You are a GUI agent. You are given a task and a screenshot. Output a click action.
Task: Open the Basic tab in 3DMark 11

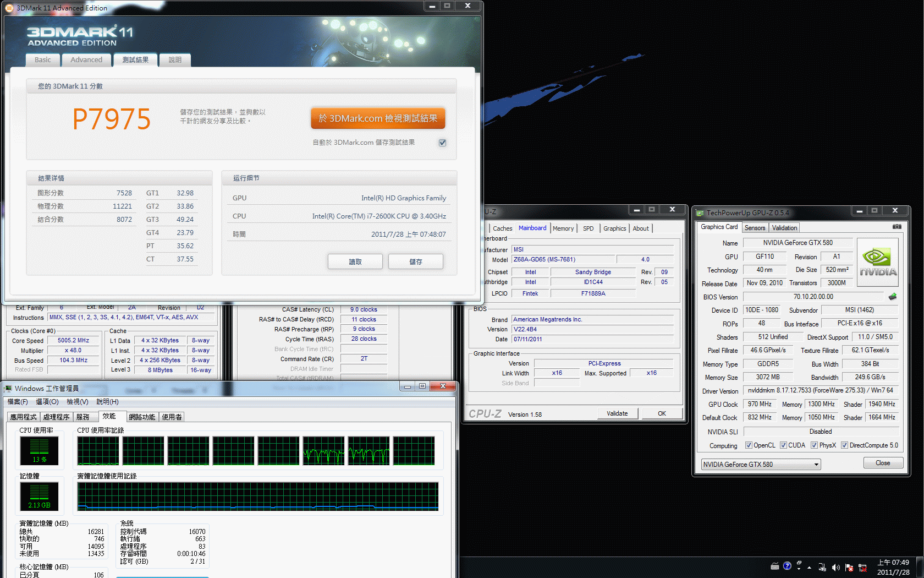(x=42, y=60)
